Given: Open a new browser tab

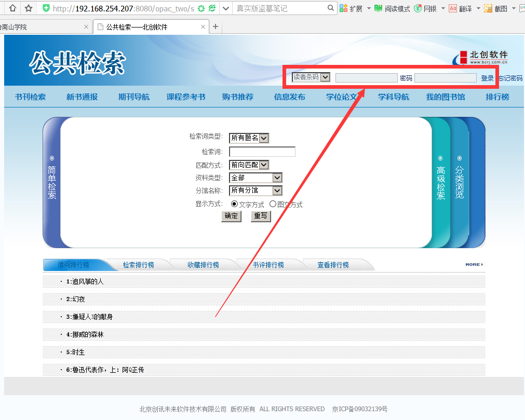Looking at the screenshot, I should pyautogui.click(x=216, y=27).
